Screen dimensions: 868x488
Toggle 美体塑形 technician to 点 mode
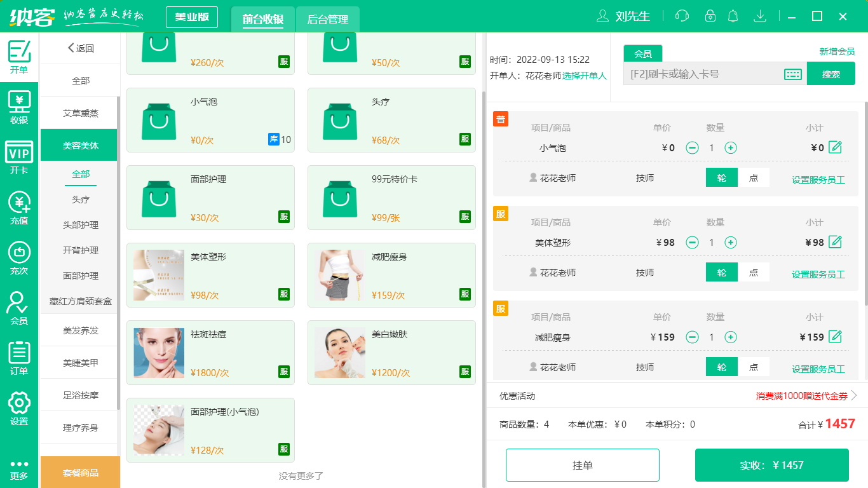754,272
